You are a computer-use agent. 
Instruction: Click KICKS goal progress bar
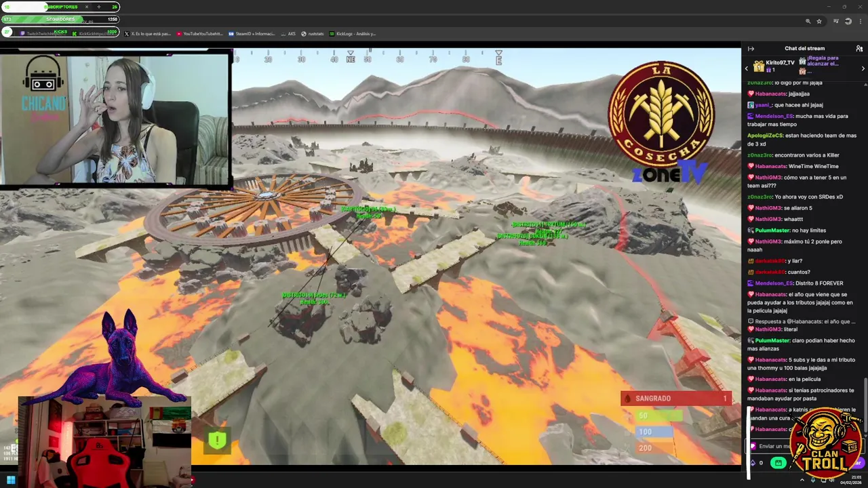pyautogui.click(x=60, y=32)
